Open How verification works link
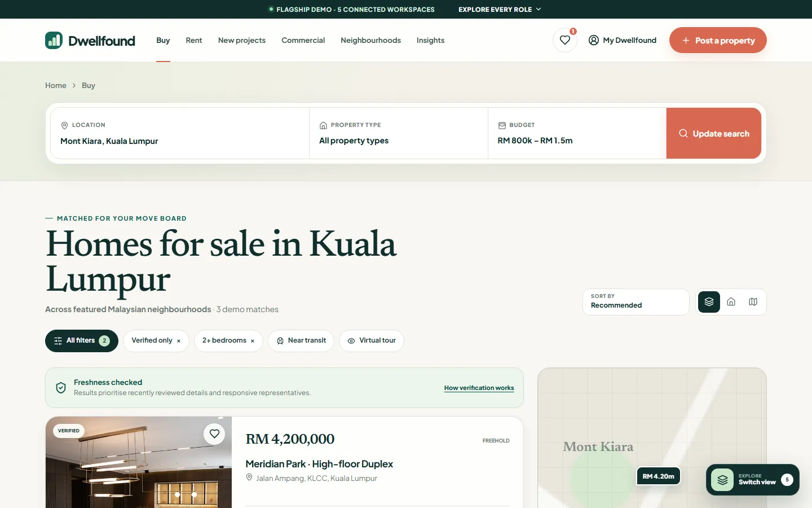The height and width of the screenshot is (508, 812). coord(479,388)
